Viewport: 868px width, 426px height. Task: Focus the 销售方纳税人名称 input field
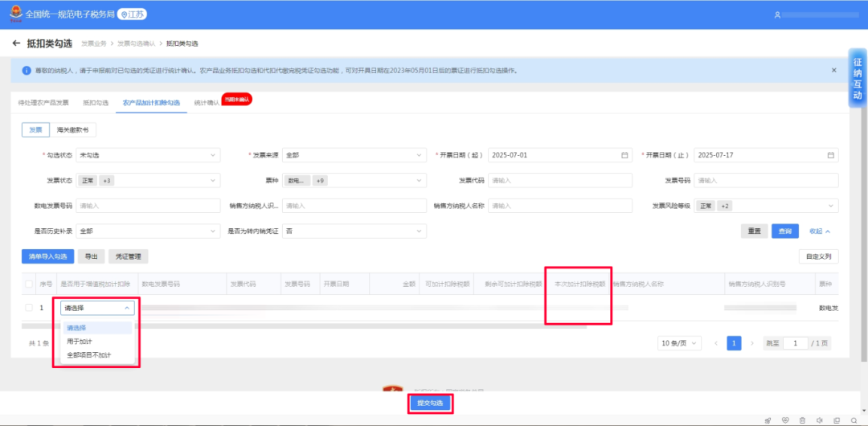[x=560, y=206]
